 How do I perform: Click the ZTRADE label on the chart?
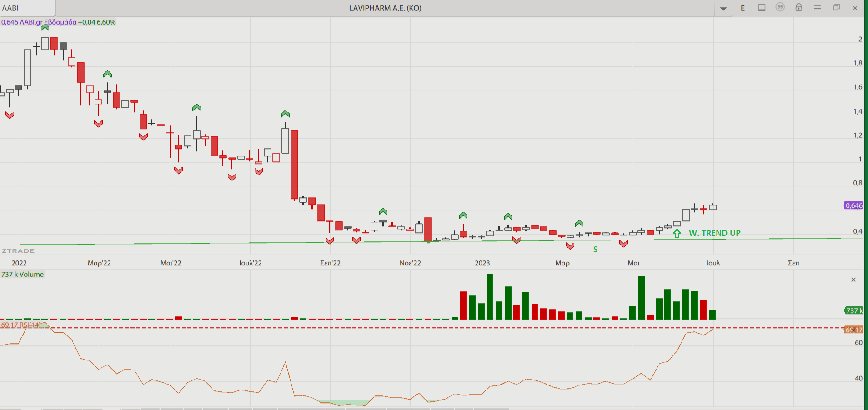[18, 251]
